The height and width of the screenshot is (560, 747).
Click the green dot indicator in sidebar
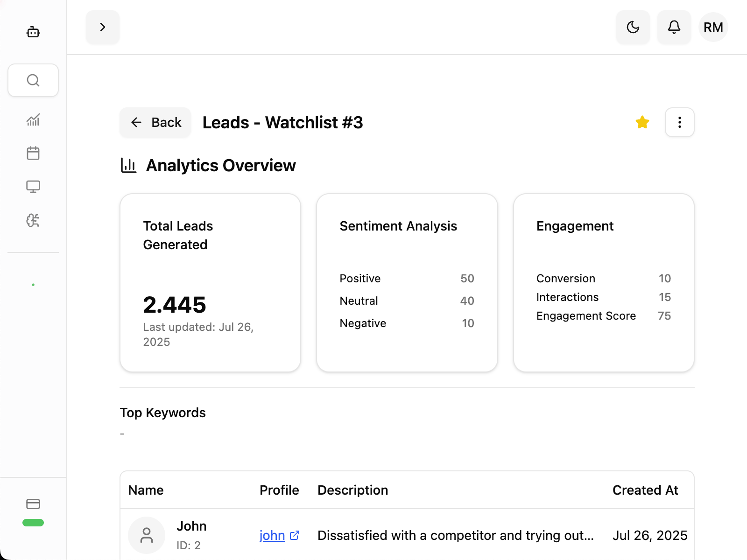coord(33,284)
